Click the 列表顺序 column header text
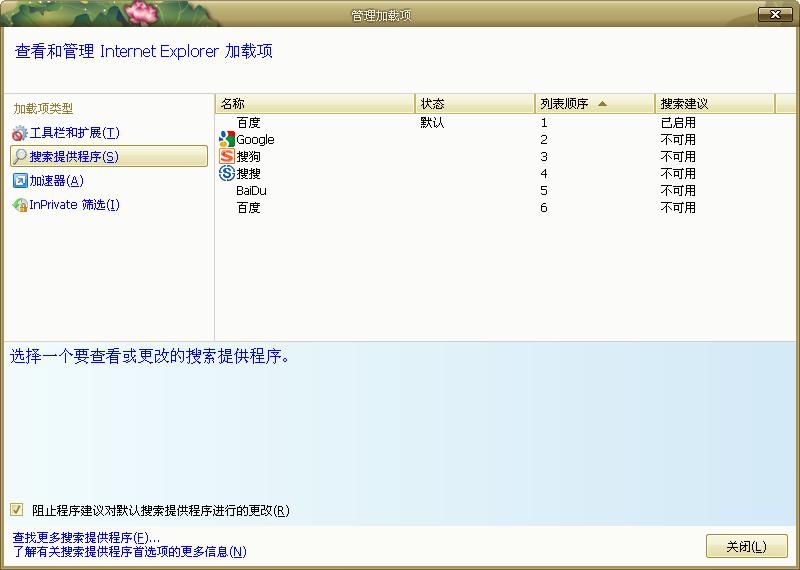The width and height of the screenshot is (800, 570). pyautogui.click(x=564, y=104)
